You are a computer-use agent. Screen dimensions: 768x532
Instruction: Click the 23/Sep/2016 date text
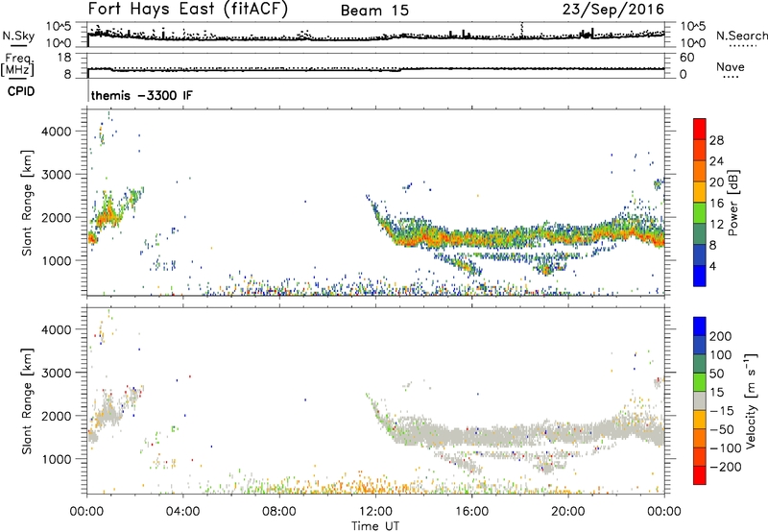click(x=613, y=10)
